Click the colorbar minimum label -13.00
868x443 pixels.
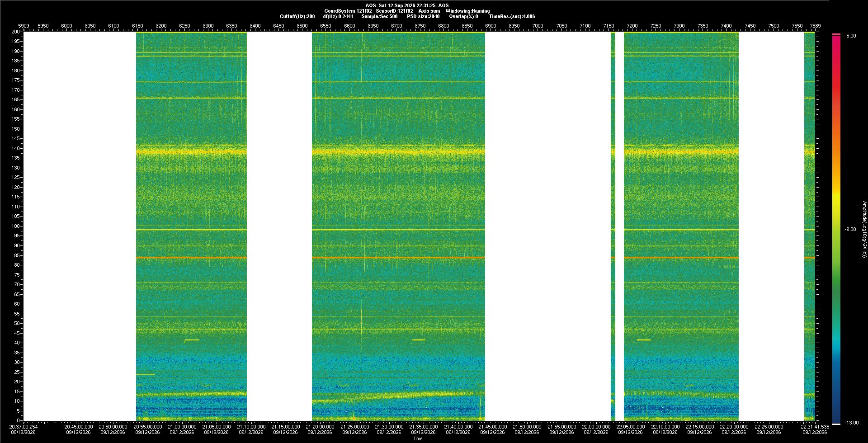point(852,423)
